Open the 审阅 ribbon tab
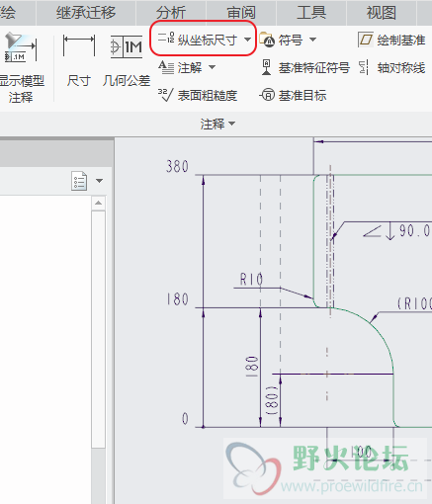The image size is (432, 504). (x=241, y=13)
